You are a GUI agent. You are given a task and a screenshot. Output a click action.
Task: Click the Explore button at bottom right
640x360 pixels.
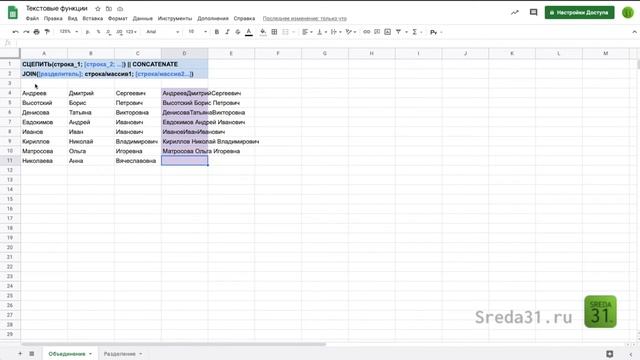[x=609, y=354]
